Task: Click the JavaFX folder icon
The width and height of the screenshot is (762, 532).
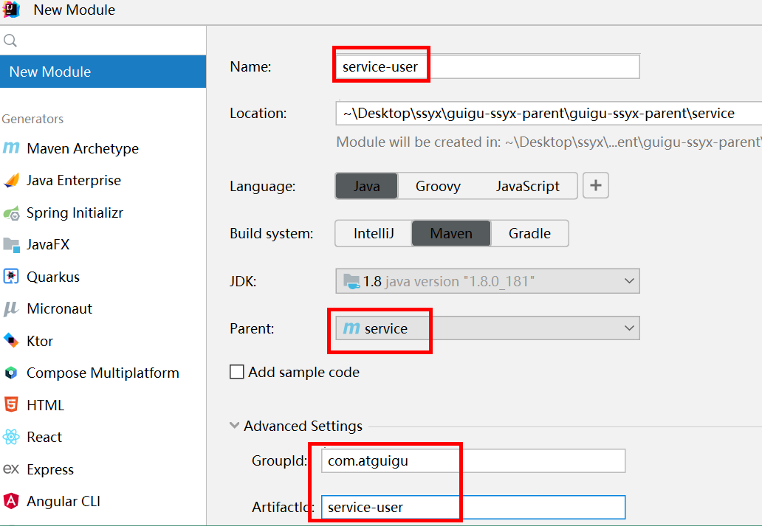Action: point(11,245)
